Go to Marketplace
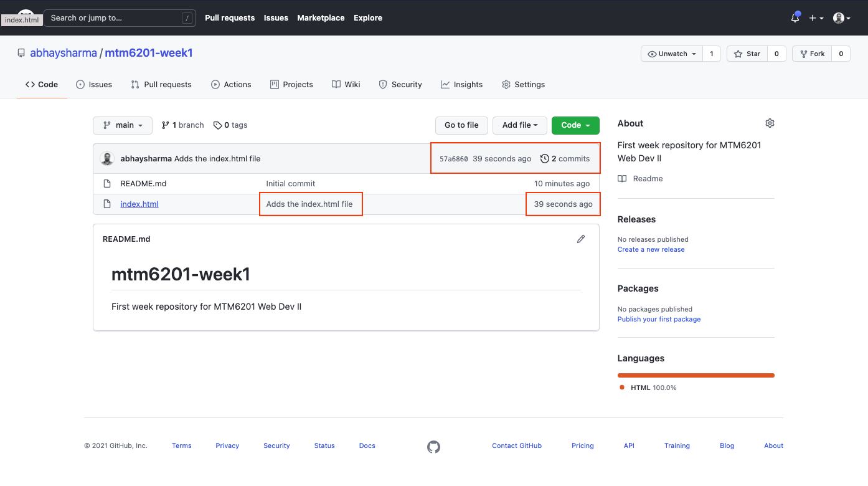The width and height of the screenshot is (868, 486). click(321, 18)
